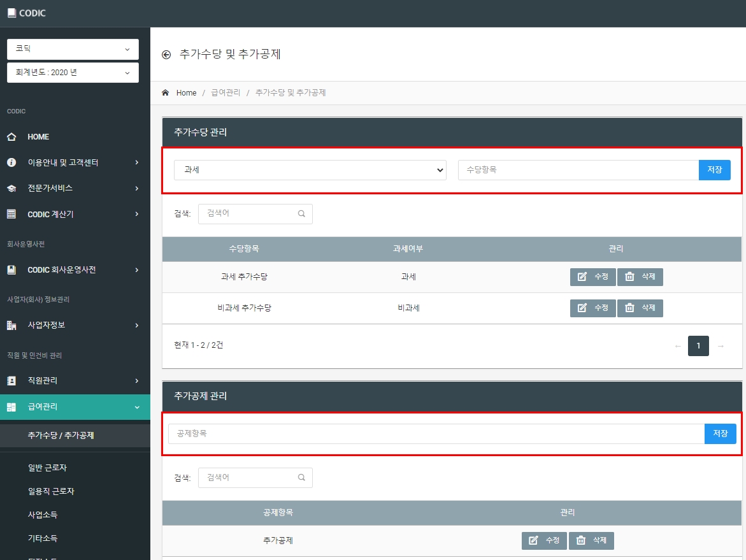Click the back arrow icon beside 추가수당 및 추가공제
This screenshot has height=560, width=746.
click(166, 55)
